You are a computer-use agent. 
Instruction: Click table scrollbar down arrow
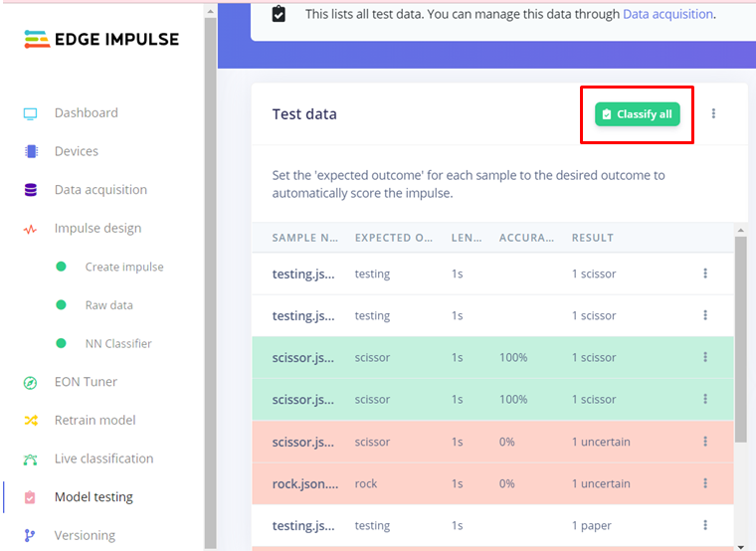740,546
